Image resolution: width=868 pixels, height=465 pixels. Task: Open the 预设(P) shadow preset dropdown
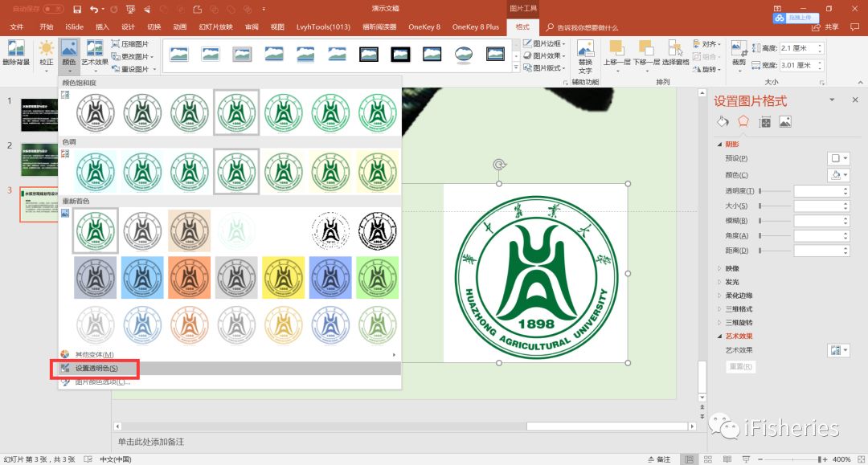839,158
